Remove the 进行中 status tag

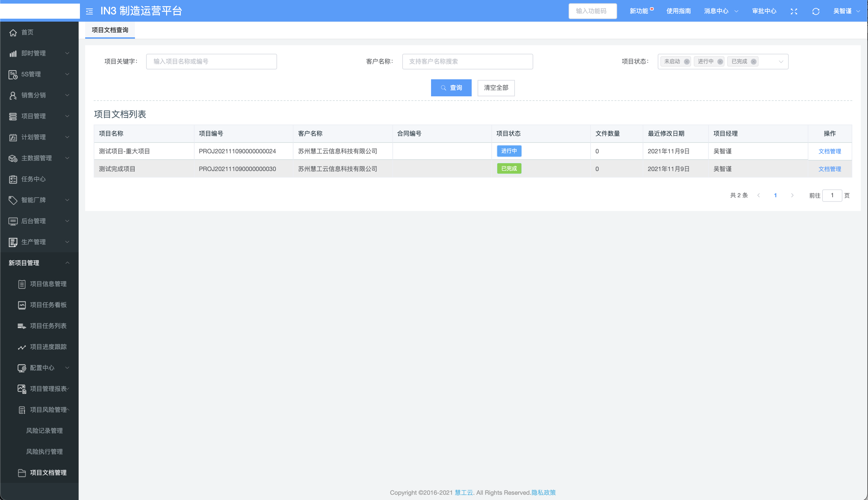tap(720, 62)
